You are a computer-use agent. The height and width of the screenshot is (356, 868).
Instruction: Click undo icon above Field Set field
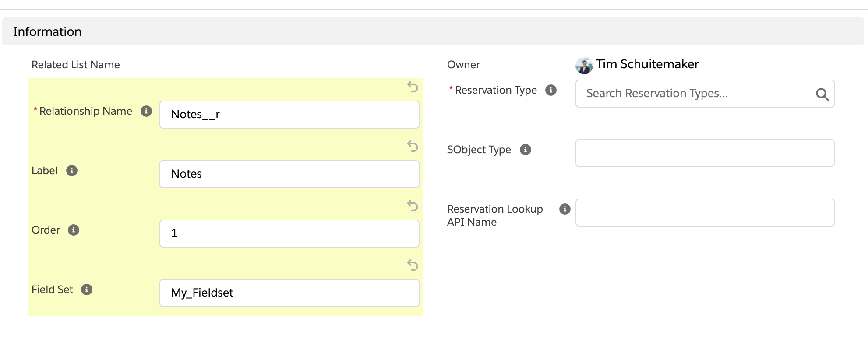pyautogui.click(x=412, y=265)
